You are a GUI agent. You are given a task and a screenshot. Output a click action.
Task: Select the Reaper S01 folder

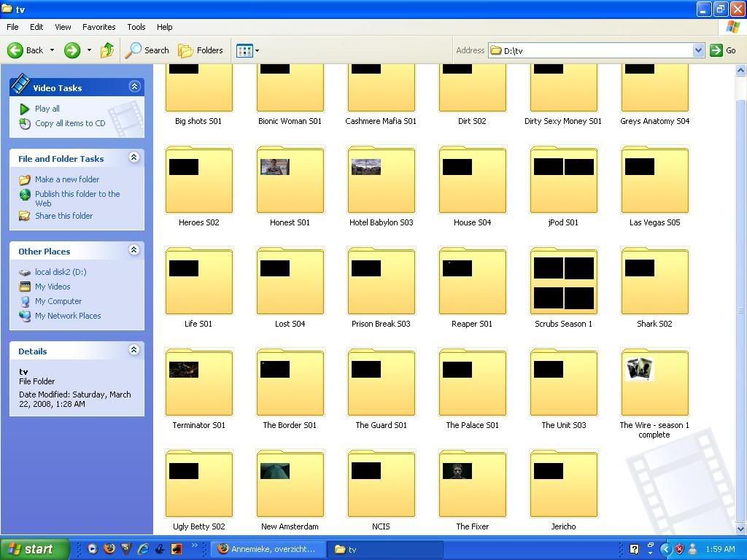tap(472, 281)
